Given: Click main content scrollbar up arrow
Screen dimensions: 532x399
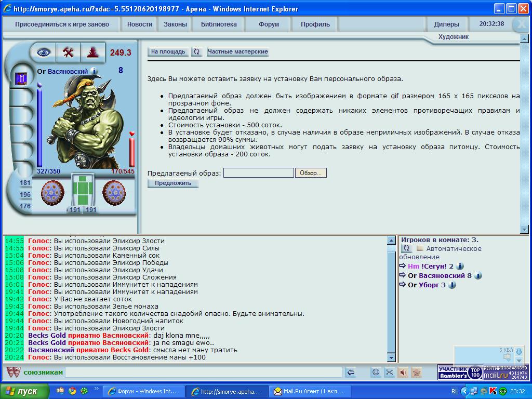Looking at the screenshot, I should point(524,38).
